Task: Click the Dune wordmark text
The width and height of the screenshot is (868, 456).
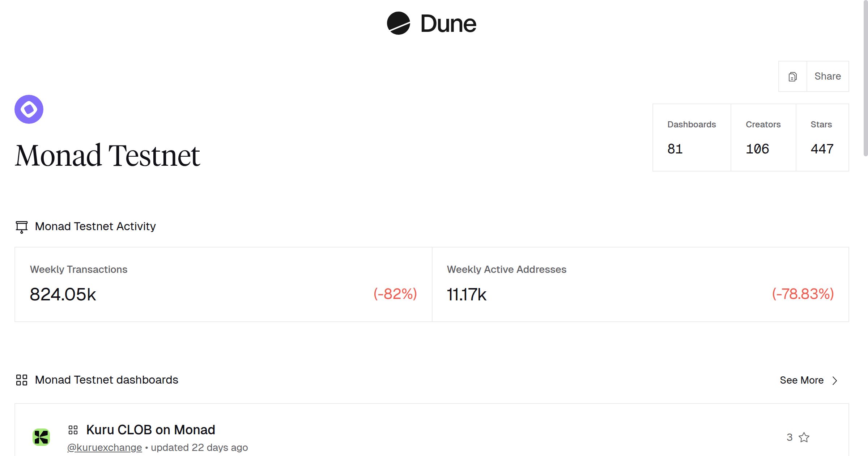Action: (448, 24)
